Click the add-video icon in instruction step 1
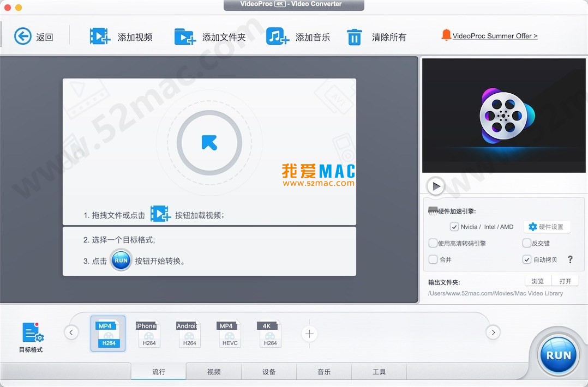588x387 pixels. coord(160,214)
